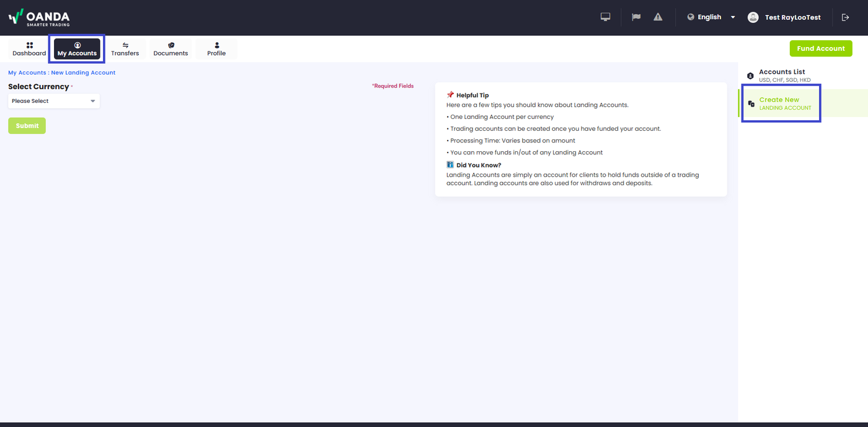
Task: Click "One Landing Account per currency" text
Action: click(x=502, y=117)
